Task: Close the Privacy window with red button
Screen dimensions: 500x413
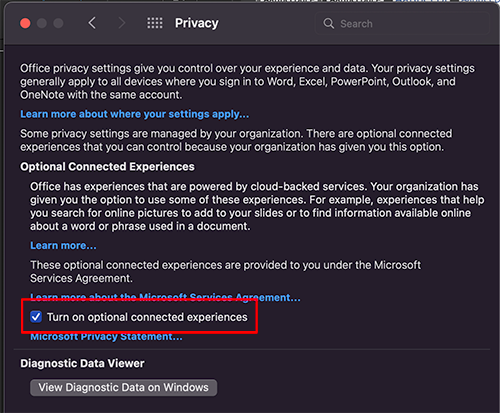Action: coord(25,23)
